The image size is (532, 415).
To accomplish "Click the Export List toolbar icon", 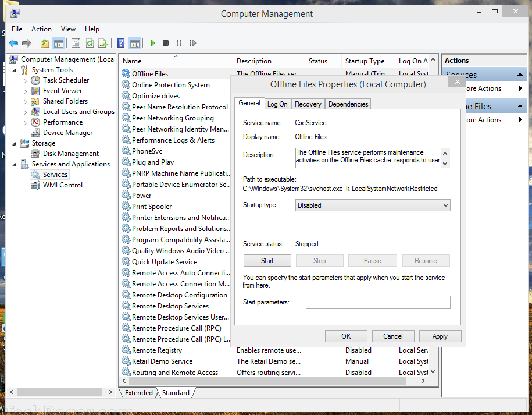I will click(103, 43).
